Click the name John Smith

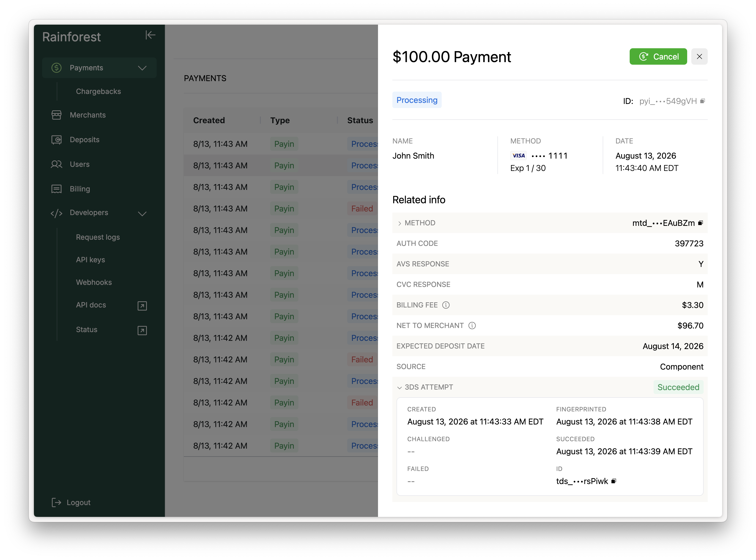tap(413, 156)
